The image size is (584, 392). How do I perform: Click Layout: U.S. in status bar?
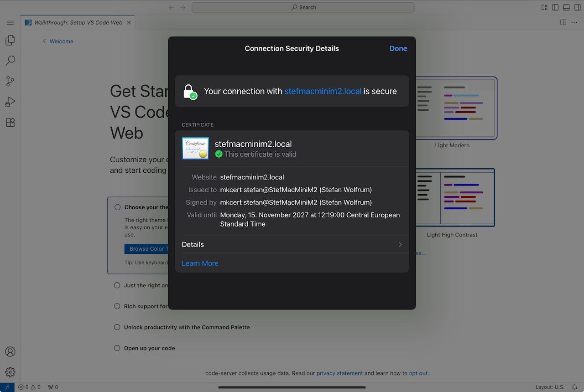[550, 387]
